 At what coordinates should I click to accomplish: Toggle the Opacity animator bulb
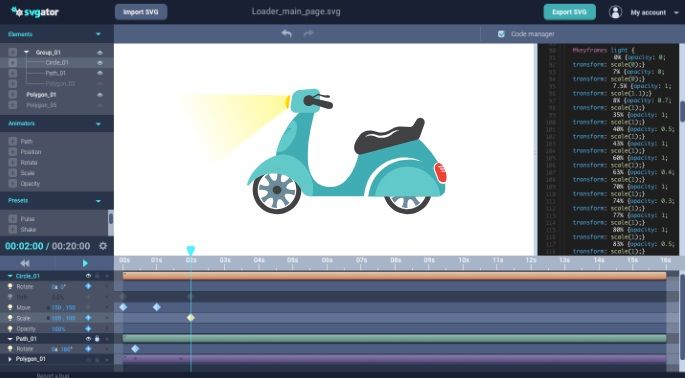click(10, 329)
